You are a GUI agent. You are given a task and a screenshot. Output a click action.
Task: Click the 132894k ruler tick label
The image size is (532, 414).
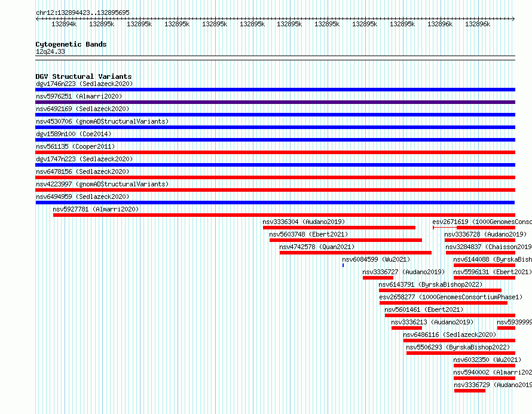[x=64, y=24]
